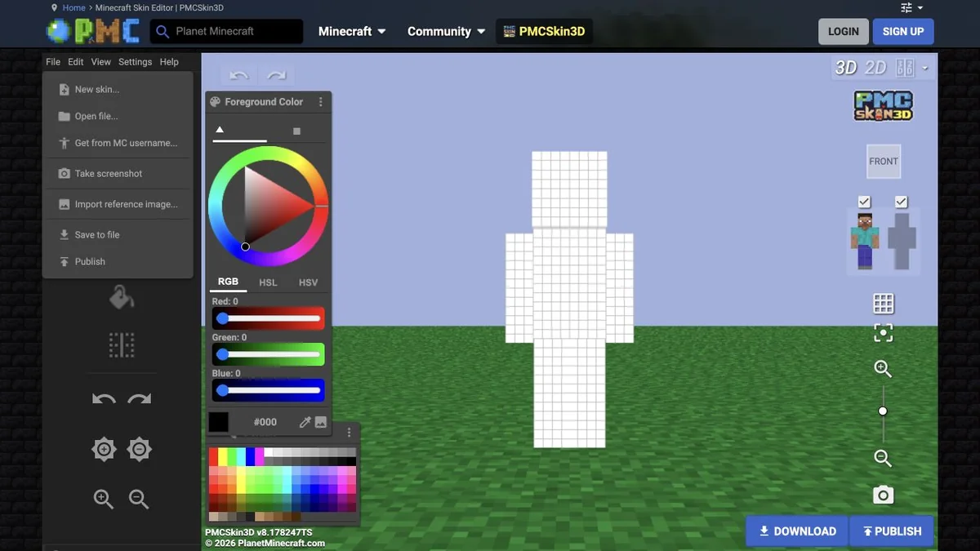
Task: Click the #000 hex color field
Action: [x=265, y=422]
